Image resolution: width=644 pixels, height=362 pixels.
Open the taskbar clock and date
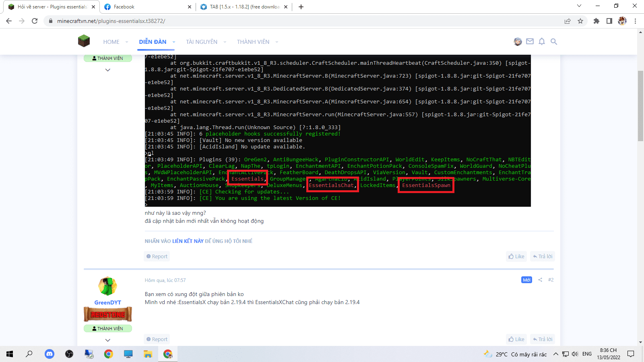(608, 354)
